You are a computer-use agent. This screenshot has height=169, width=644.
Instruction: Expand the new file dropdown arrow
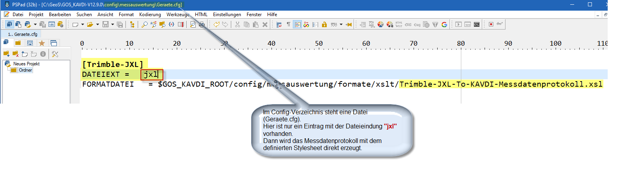pyautogui.click(x=82, y=24)
